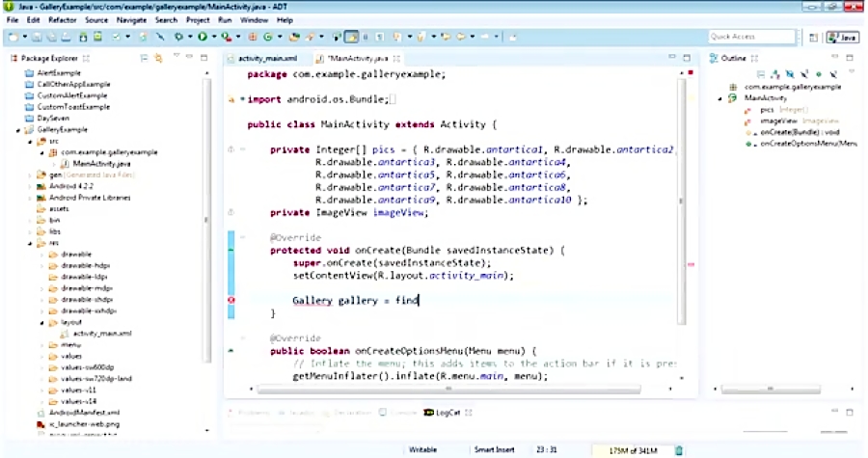
Task: Collapse the layout folder tree node
Action: pyautogui.click(x=42, y=322)
